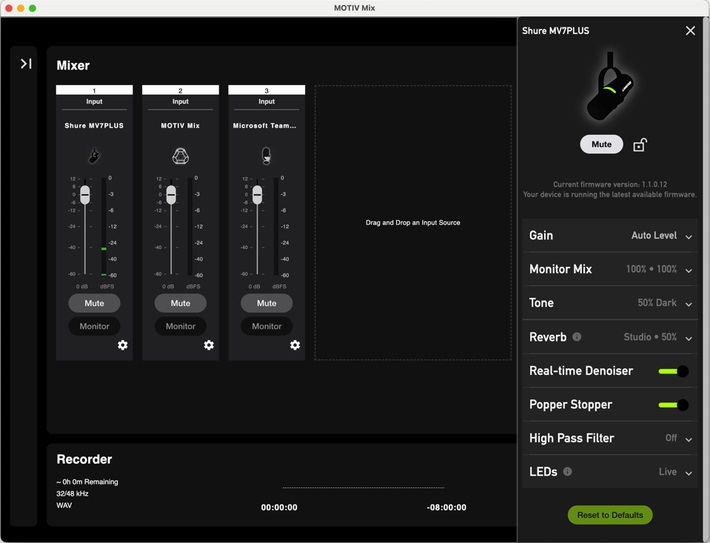This screenshot has height=543, width=710.
Task: Show the LEDs info tooltip icon
Action: click(x=567, y=471)
